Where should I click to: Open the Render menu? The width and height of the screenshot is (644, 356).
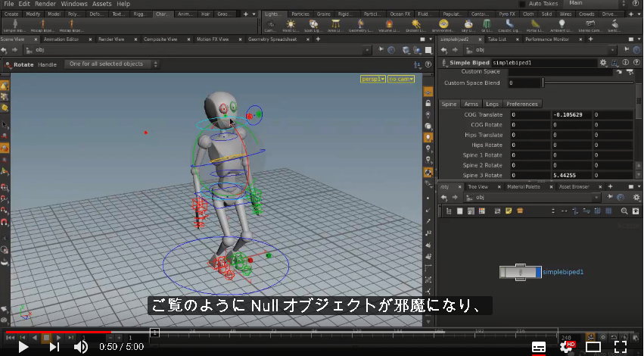pyautogui.click(x=45, y=4)
